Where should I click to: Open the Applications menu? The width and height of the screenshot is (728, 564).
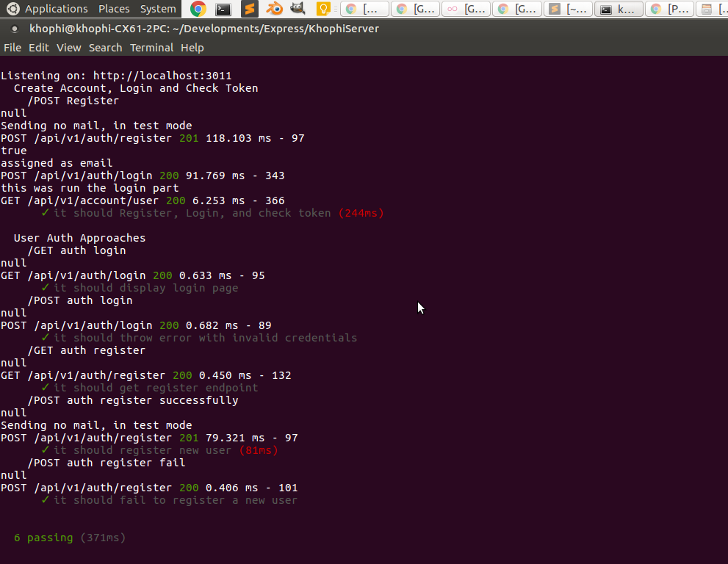coord(56,9)
